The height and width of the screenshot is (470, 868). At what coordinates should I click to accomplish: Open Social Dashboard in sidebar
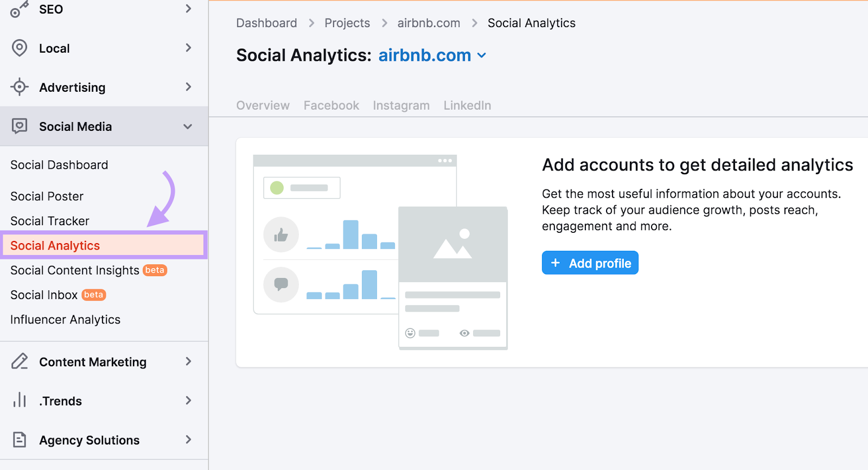coord(59,165)
